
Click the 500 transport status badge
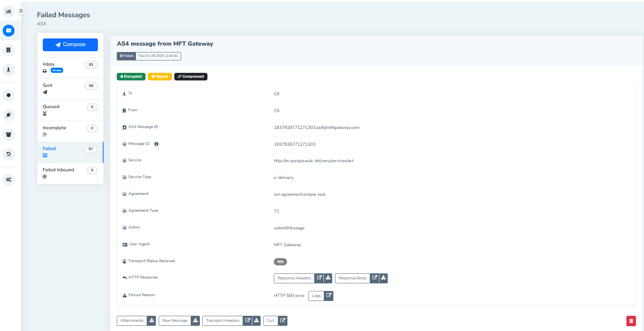click(280, 262)
